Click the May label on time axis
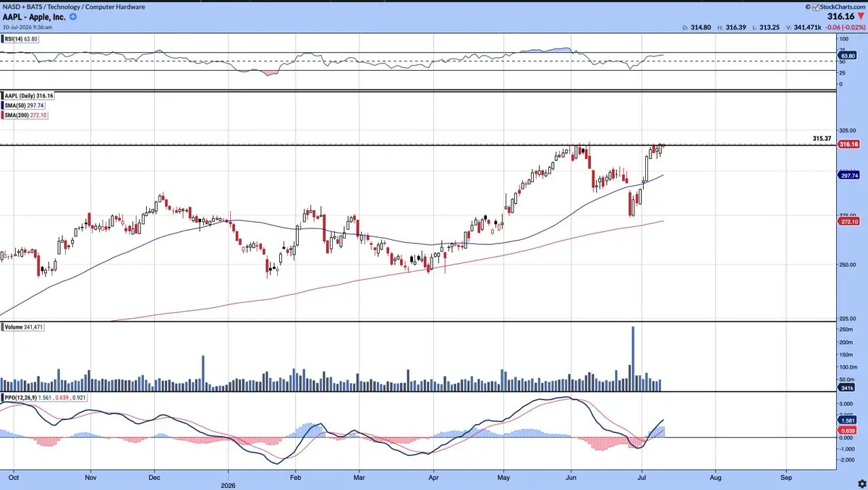The width and height of the screenshot is (868, 490). click(504, 477)
